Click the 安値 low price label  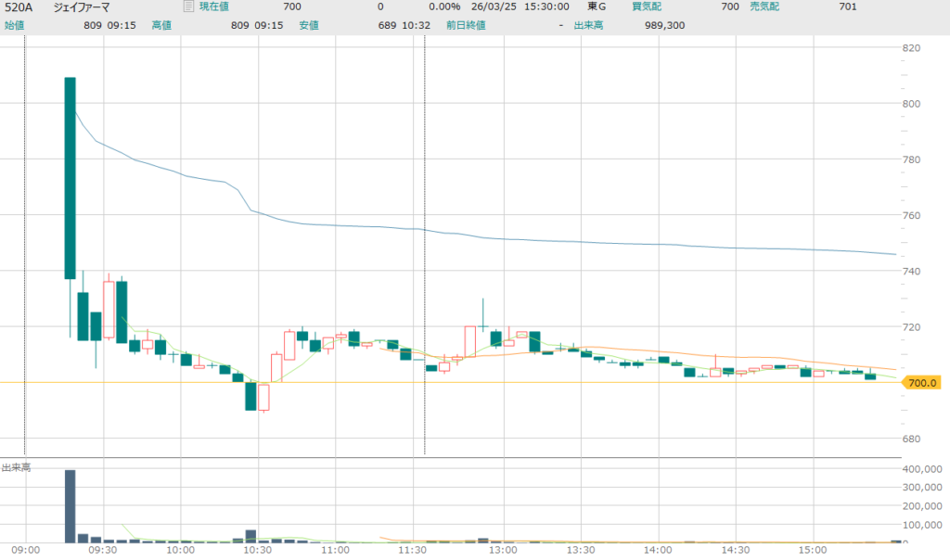tap(309, 25)
